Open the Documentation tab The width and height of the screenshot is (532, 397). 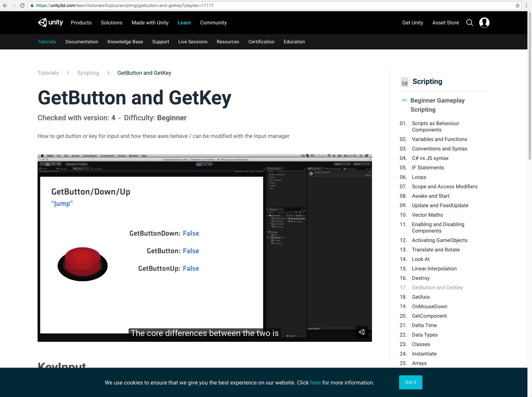(82, 42)
